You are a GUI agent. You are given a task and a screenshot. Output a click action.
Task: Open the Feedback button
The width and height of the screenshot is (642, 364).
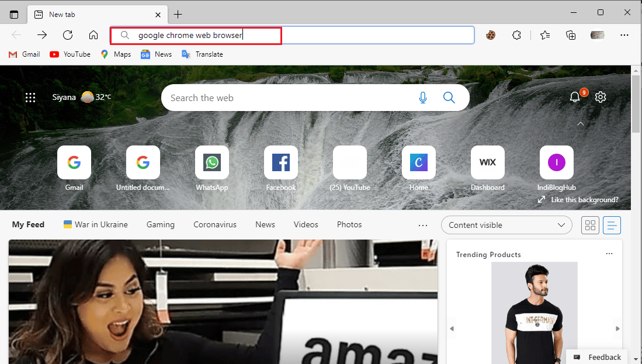click(x=597, y=357)
